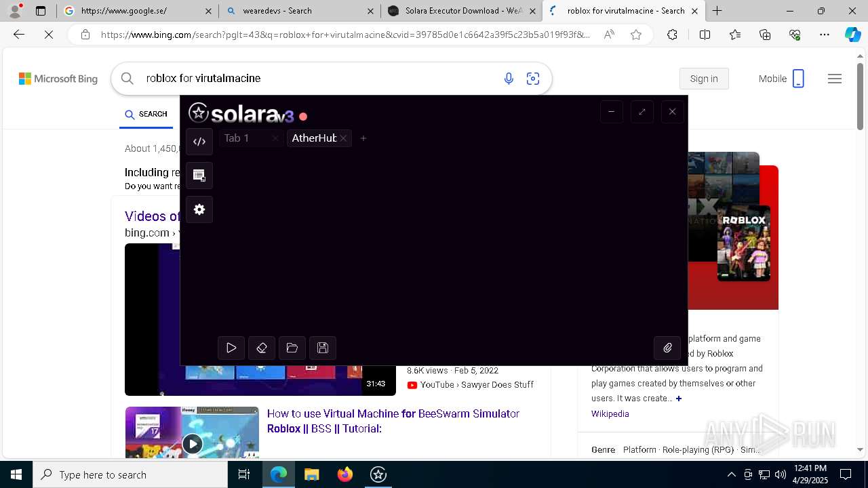Switch to Solara Executor Download tab
This screenshot has width=868, height=488.
pos(462,11)
